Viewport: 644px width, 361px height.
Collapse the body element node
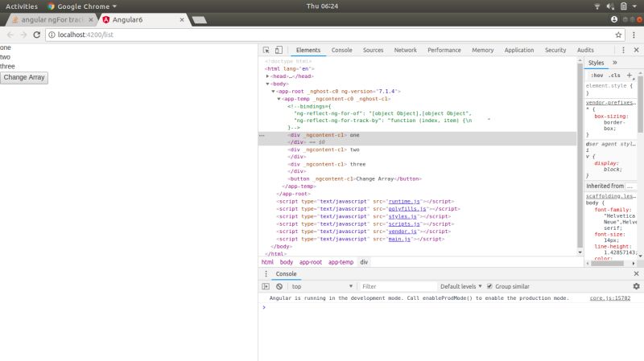point(267,84)
